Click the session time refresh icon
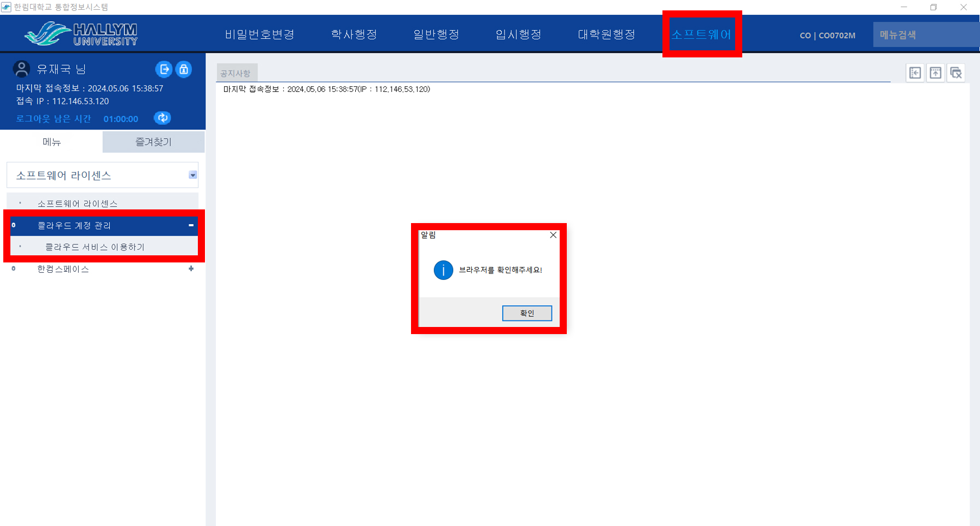This screenshot has height=526, width=980. coord(162,118)
